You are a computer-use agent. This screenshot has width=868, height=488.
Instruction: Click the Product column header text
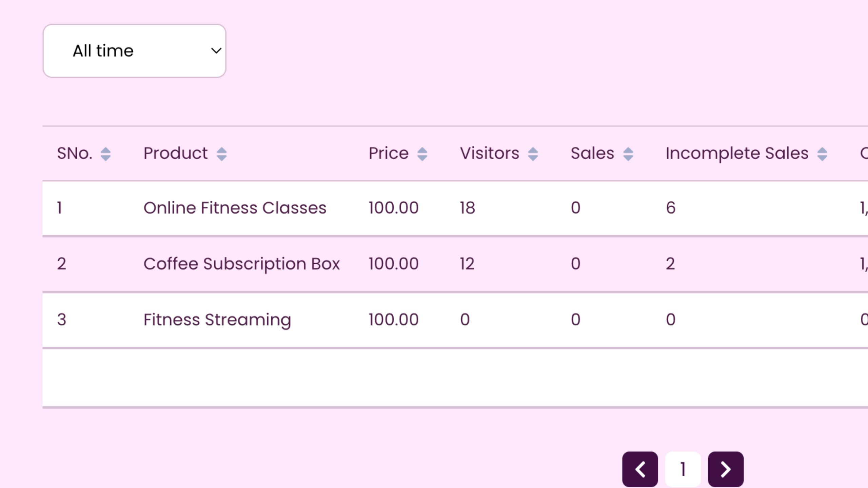[x=175, y=153]
